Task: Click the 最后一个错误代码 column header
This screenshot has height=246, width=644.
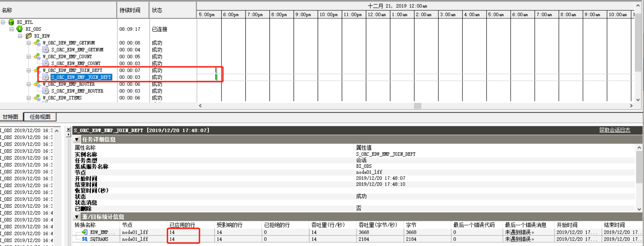Action: (x=477, y=225)
